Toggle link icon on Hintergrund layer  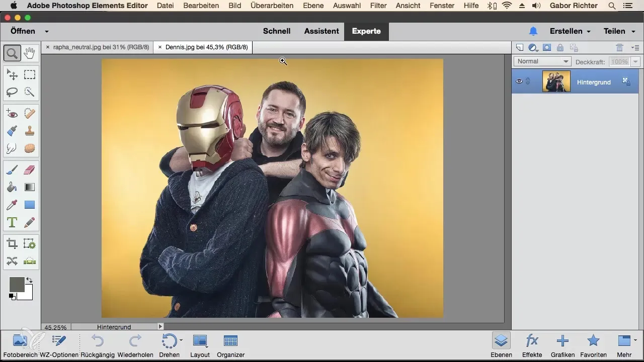528,81
